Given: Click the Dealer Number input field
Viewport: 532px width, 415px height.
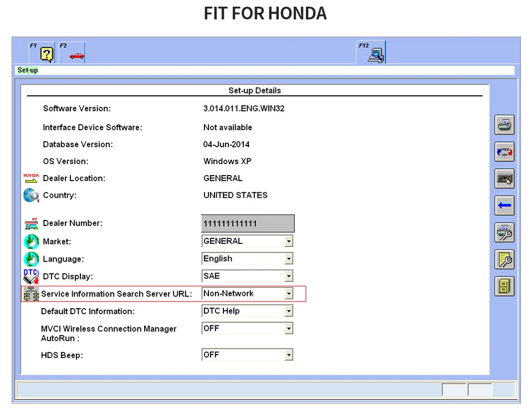Looking at the screenshot, I should point(248,224).
